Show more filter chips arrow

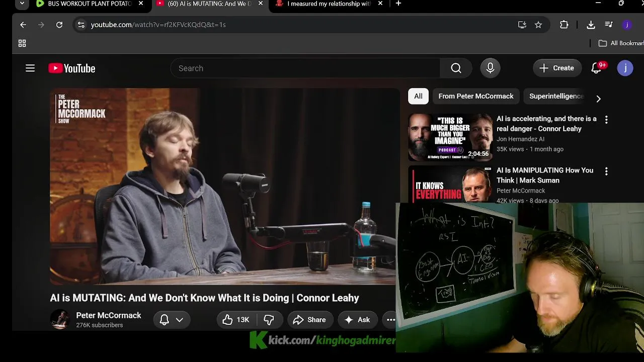pos(598,99)
